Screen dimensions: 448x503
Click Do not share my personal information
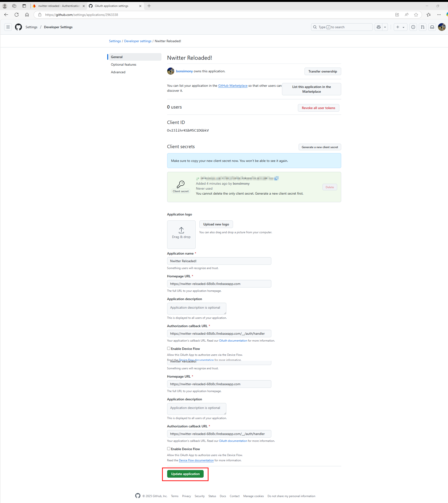coord(291,496)
